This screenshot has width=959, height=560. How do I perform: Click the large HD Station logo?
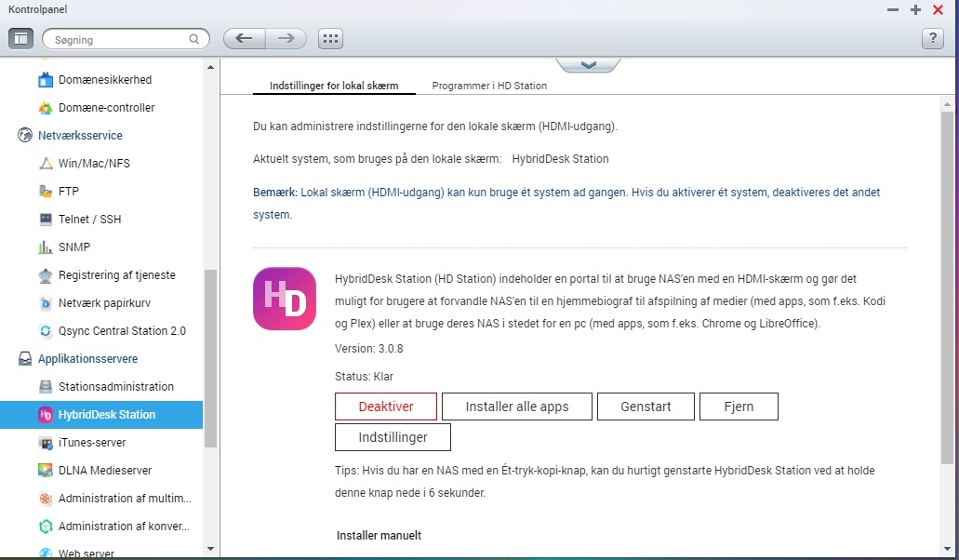point(285,299)
